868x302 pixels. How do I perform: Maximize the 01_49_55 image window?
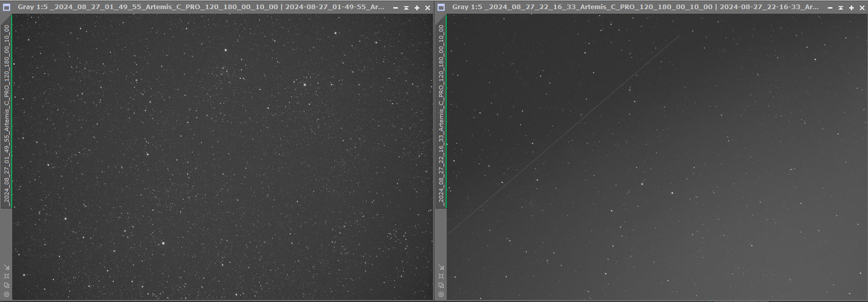point(417,8)
